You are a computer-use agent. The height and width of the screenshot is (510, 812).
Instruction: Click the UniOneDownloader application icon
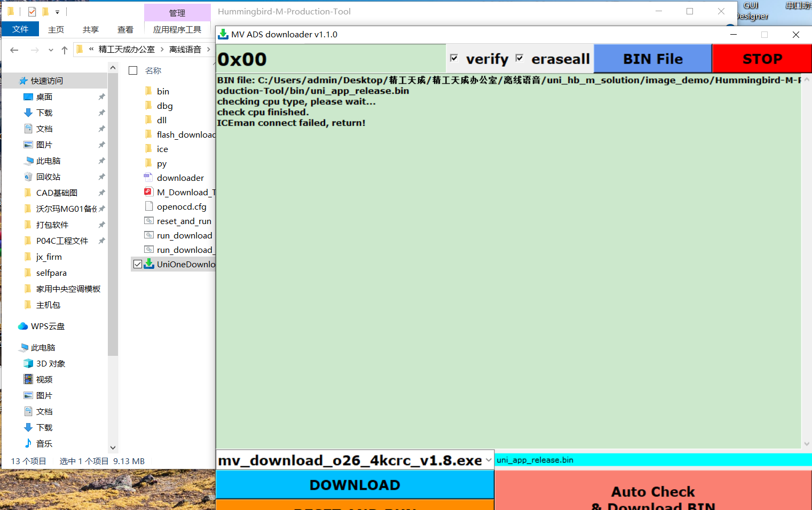[x=149, y=264]
